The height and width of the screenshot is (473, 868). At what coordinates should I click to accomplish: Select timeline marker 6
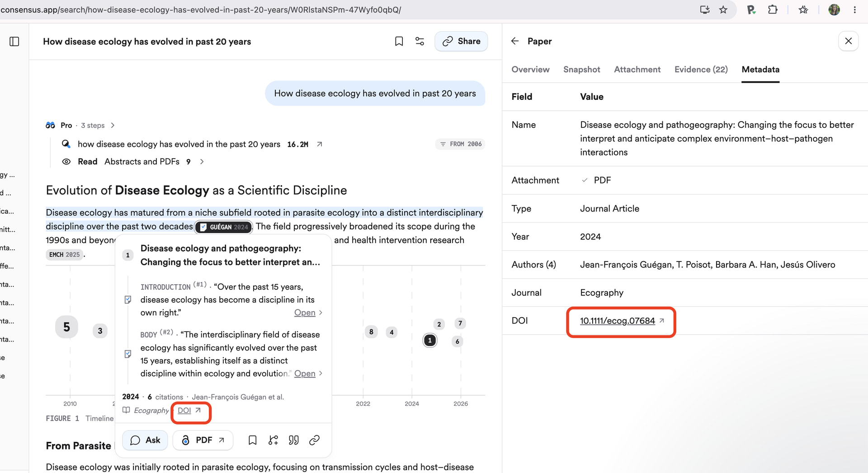click(458, 342)
